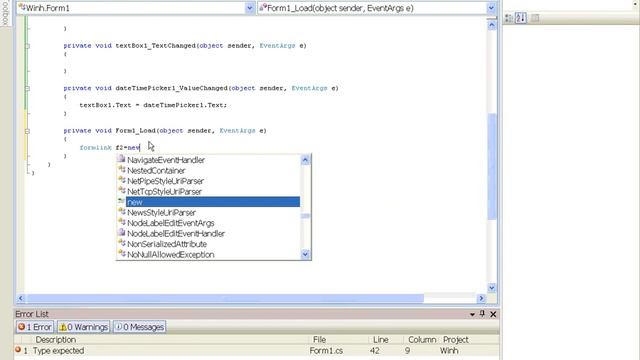Toggle the 0 Messages filter button
640x360 pixels.
pos(139,327)
